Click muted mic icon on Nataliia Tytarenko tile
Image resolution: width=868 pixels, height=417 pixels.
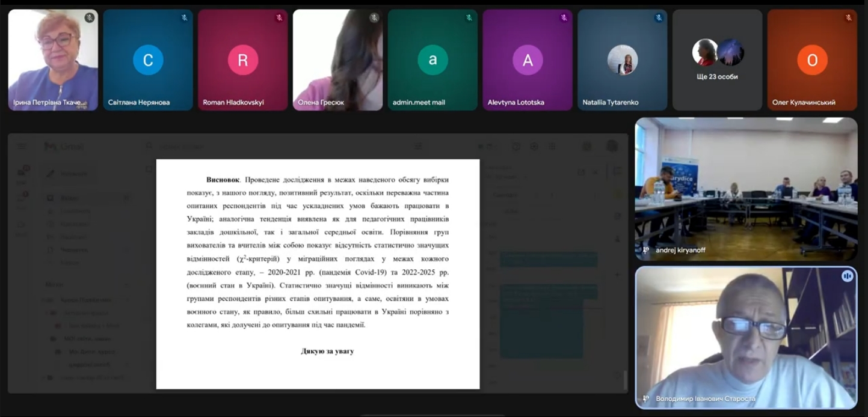pyautogui.click(x=659, y=18)
